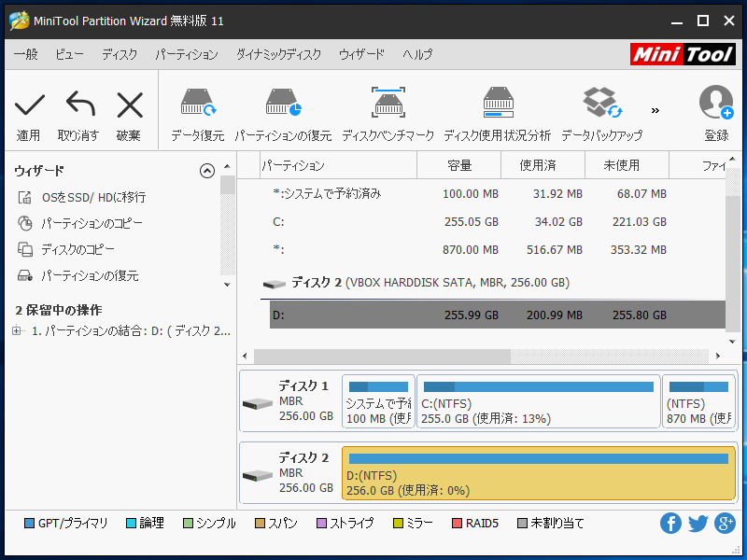This screenshot has width=747, height=560.
Task: Open the 一般 menu
Action: (26, 54)
